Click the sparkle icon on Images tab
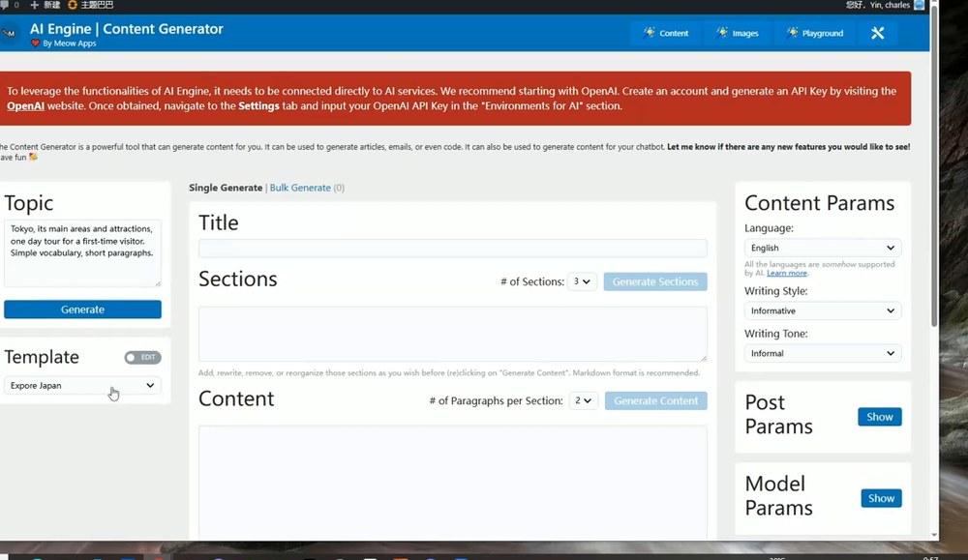Image resolution: width=968 pixels, height=560 pixels. [x=722, y=33]
